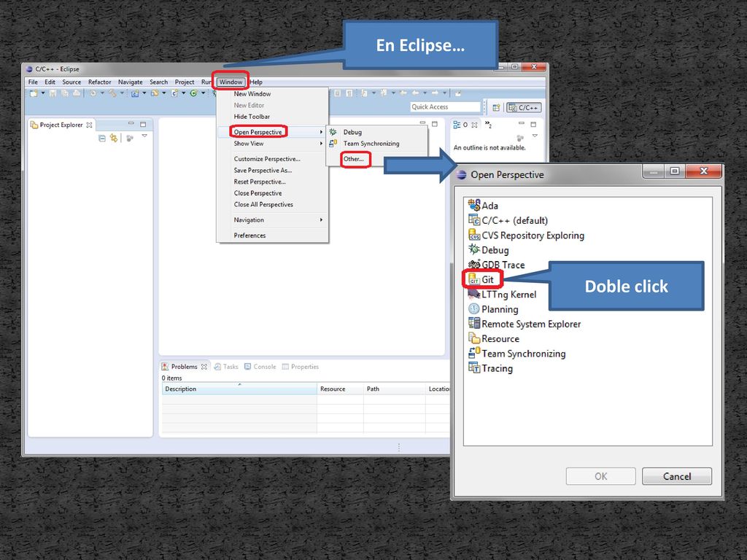
Task: Click the C/C++ perspective button
Action: [524, 108]
